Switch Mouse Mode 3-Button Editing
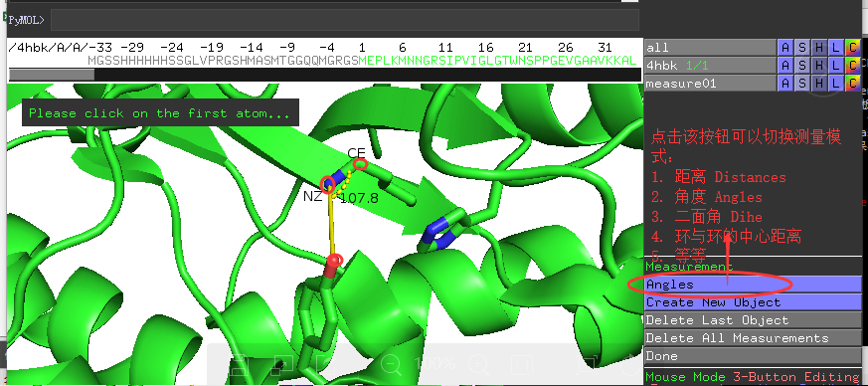Screen dimensions: 868x386 pyautogui.click(x=754, y=377)
